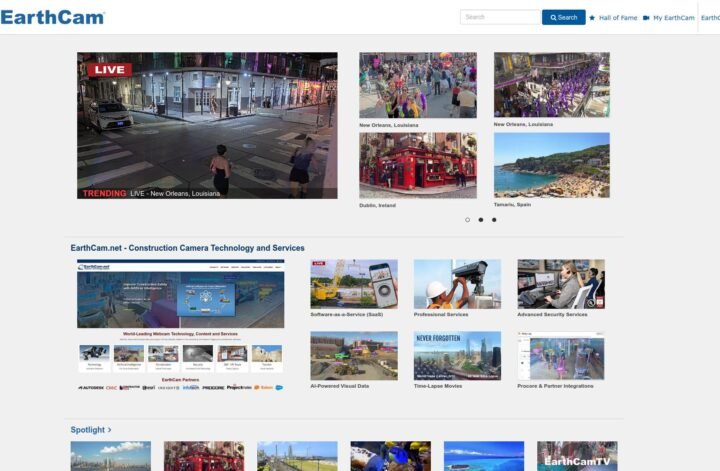Click the Tamariu, Spain caption
The image size is (720, 471).
pos(512,204)
